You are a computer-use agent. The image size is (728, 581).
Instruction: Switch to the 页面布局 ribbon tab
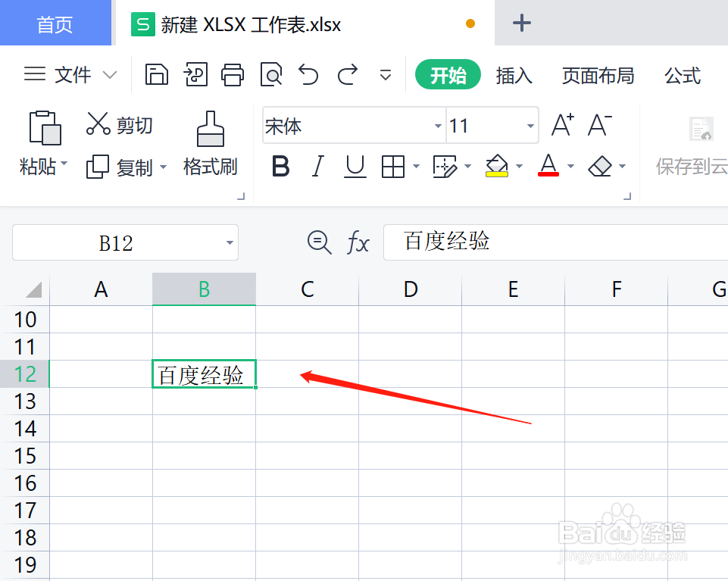point(598,75)
